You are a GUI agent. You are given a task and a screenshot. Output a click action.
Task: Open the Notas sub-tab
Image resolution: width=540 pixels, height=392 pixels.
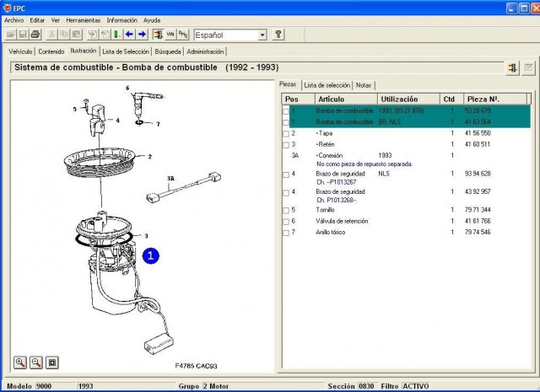click(x=364, y=85)
